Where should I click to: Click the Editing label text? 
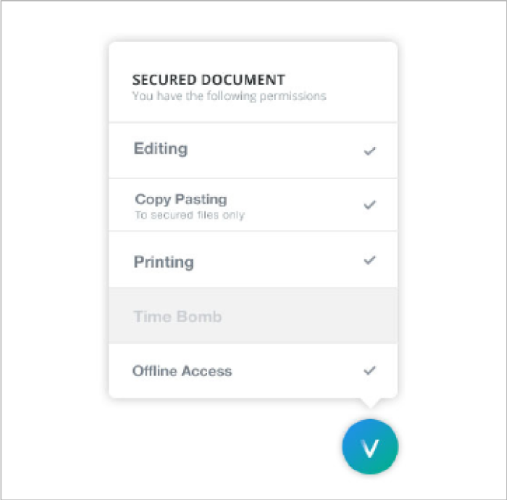(161, 149)
